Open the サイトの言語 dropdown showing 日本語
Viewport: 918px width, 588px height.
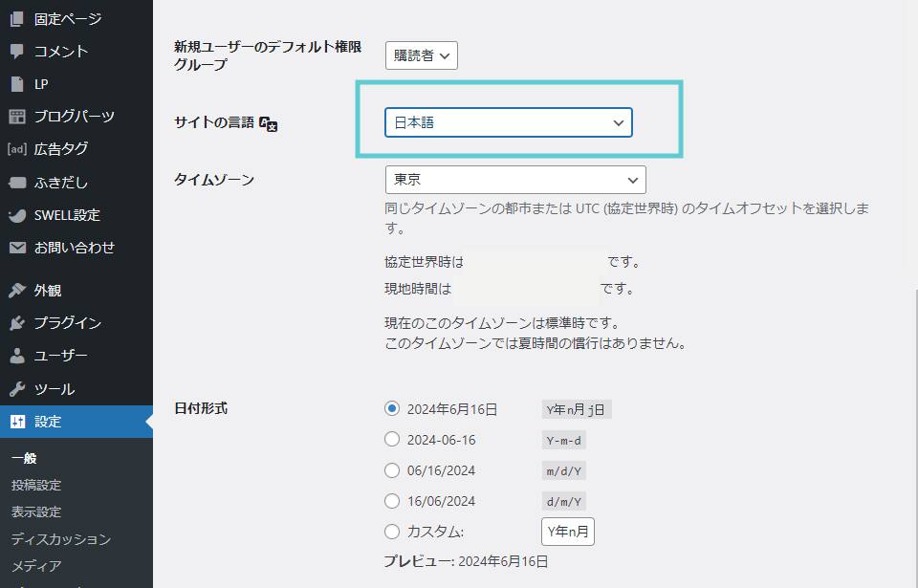(x=508, y=122)
